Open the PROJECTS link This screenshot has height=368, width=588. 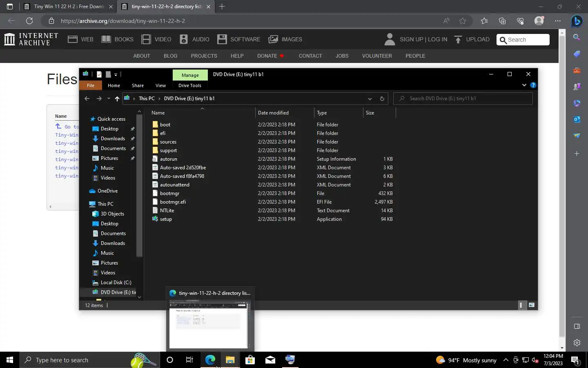pyautogui.click(x=204, y=56)
